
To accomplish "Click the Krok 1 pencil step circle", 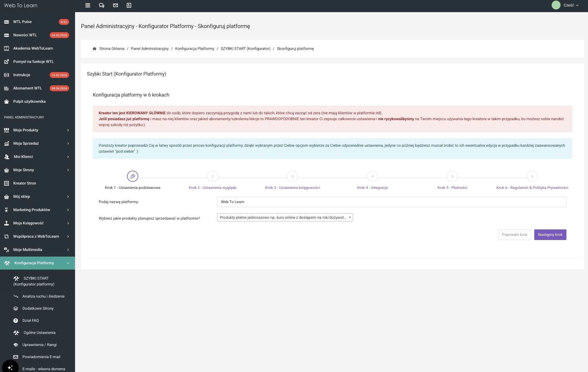I will click(x=133, y=176).
